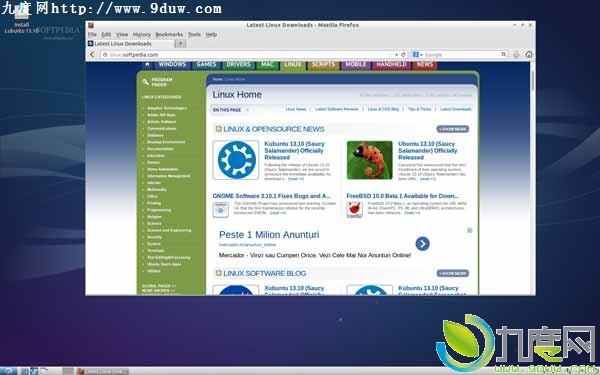Viewport: 600px width, 375px height.
Task: Switch to the DRIVERS site tab
Action: [x=238, y=64]
